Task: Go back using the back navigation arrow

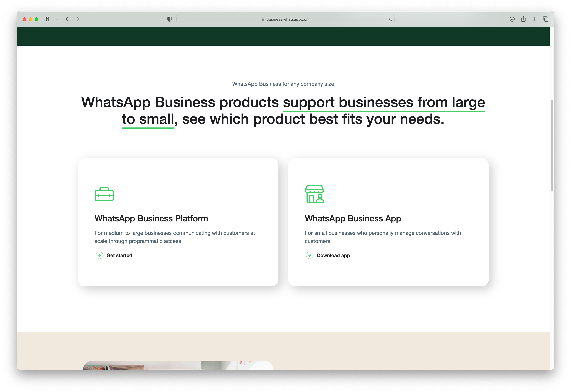Action: point(67,19)
